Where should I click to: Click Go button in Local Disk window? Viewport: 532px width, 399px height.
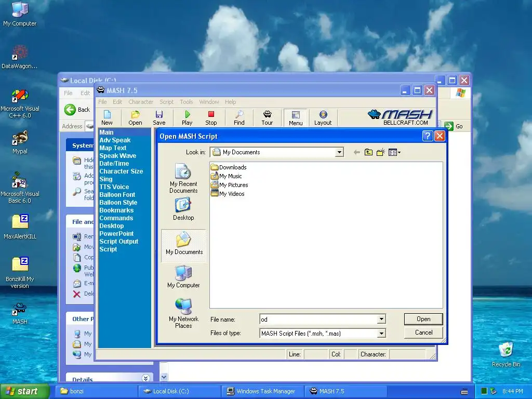(453, 126)
